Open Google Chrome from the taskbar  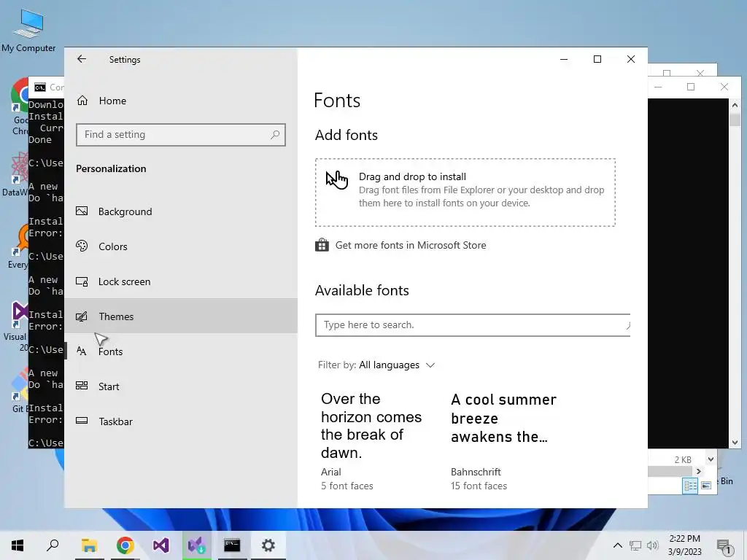[x=125, y=545]
